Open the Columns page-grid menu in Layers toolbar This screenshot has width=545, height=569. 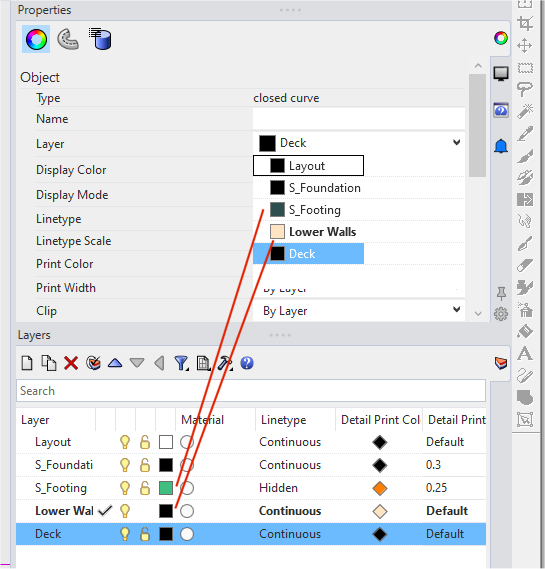coord(203,363)
